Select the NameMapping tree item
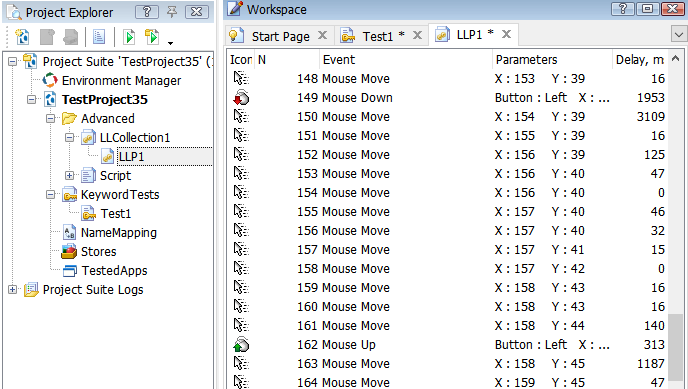688x389 pixels. click(118, 232)
